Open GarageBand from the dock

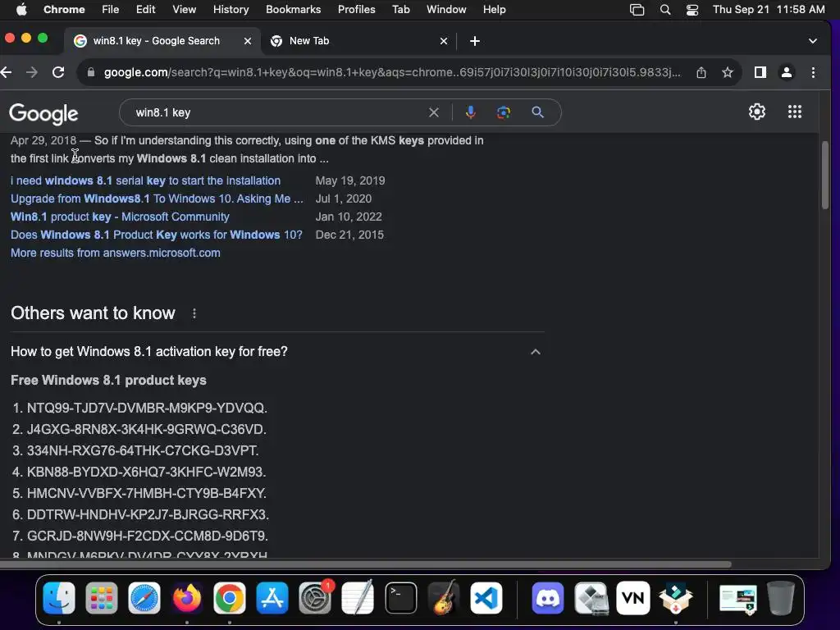coord(444,598)
